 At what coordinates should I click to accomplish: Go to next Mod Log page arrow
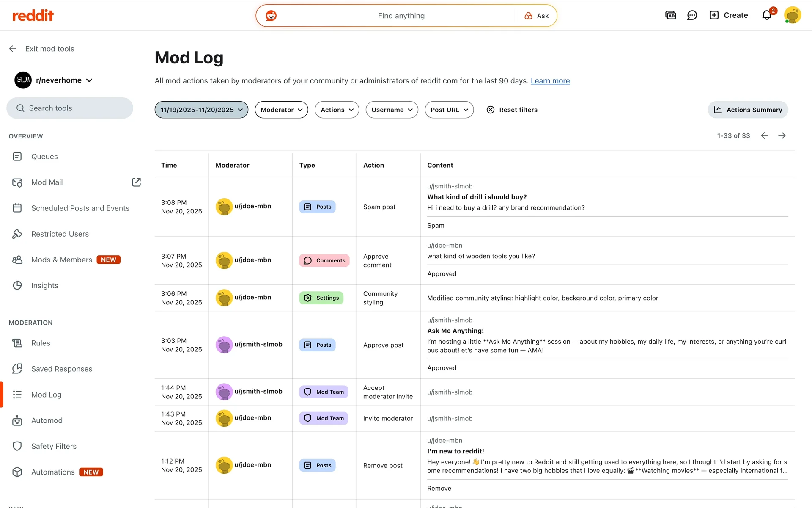point(782,135)
